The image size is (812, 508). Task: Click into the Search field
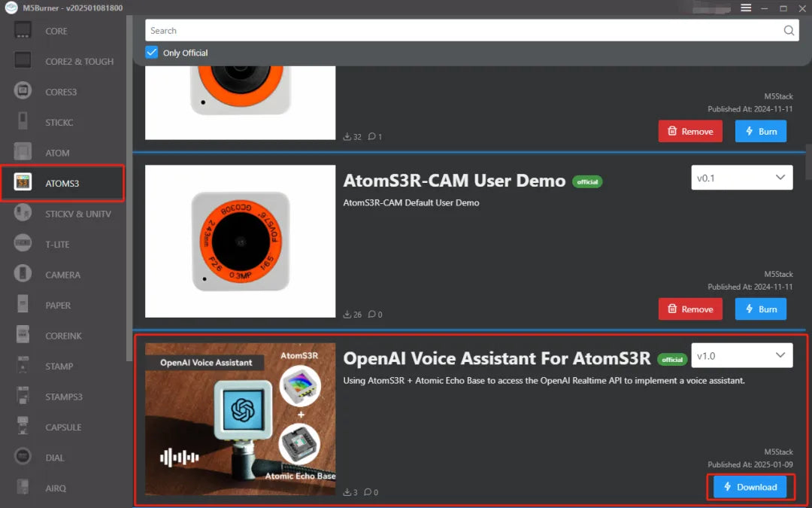pos(471,31)
